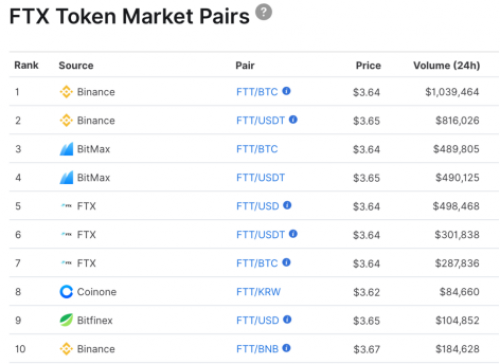The image size is (500, 364).
Task: Open the BitMax FTT/USDT pair link
Action: (260, 178)
